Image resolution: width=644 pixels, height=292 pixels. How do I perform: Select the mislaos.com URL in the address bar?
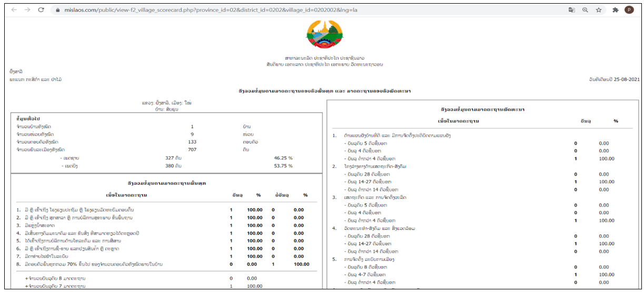pyautogui.click(x=212, y=10)
